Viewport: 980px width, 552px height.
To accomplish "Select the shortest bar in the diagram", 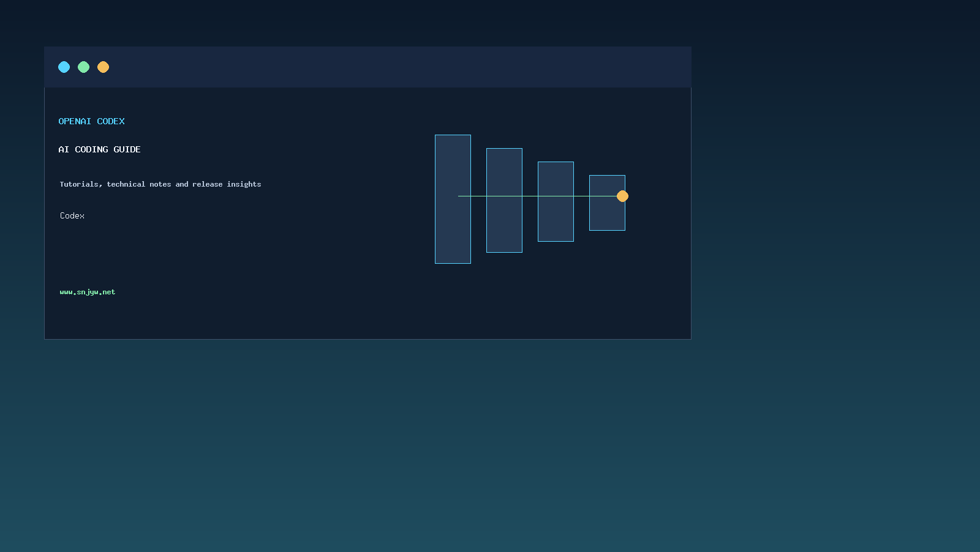I will 607,203.
